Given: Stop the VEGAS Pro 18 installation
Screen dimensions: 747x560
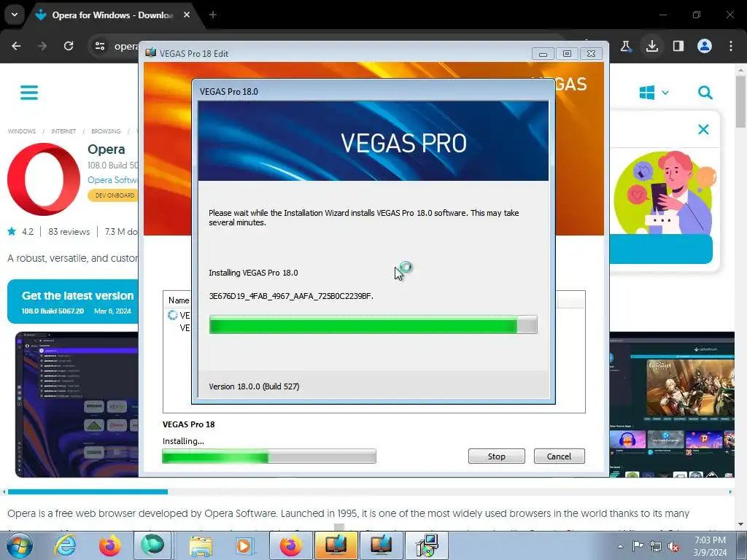Looking at the screenshot, I should pyautogui.click(x=496, y=456).
